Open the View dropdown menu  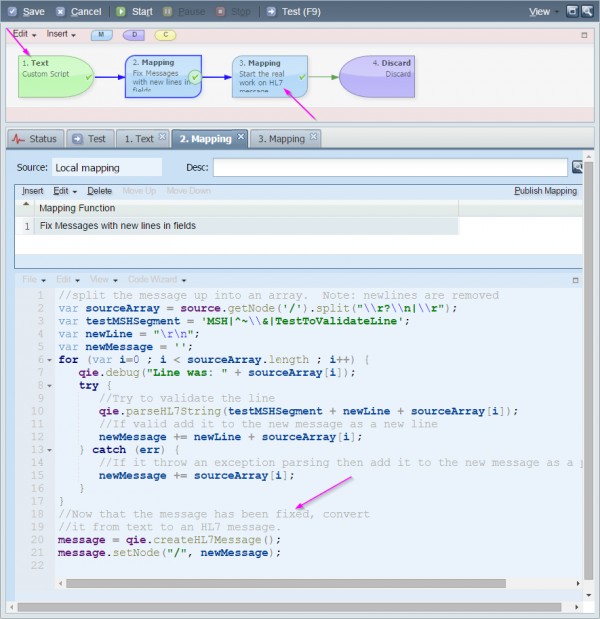544,11
